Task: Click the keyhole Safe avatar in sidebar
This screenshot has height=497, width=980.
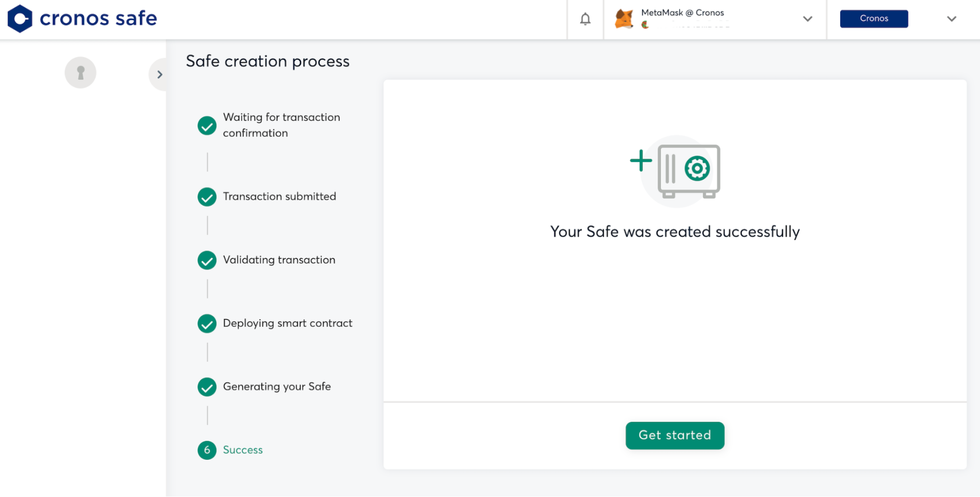Action: 80,73
